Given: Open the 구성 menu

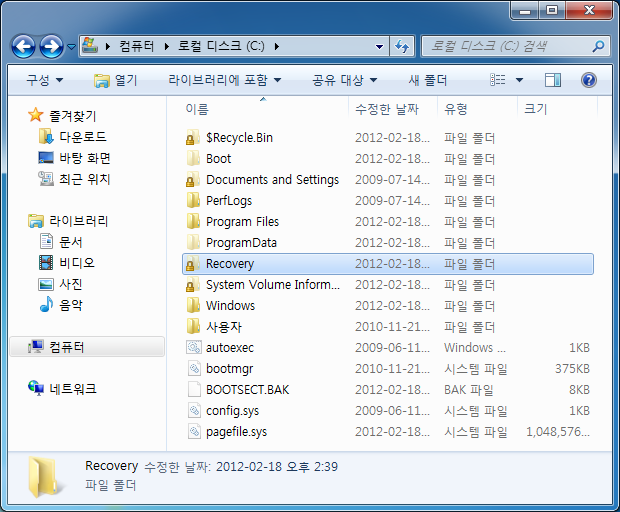Looking at the screenshot, I should point(44,80).
